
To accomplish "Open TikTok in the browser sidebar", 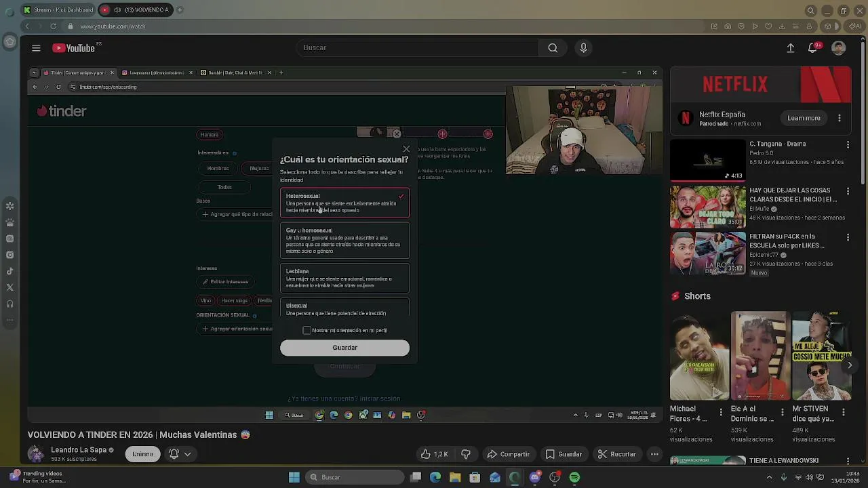I will pos(9,271).
